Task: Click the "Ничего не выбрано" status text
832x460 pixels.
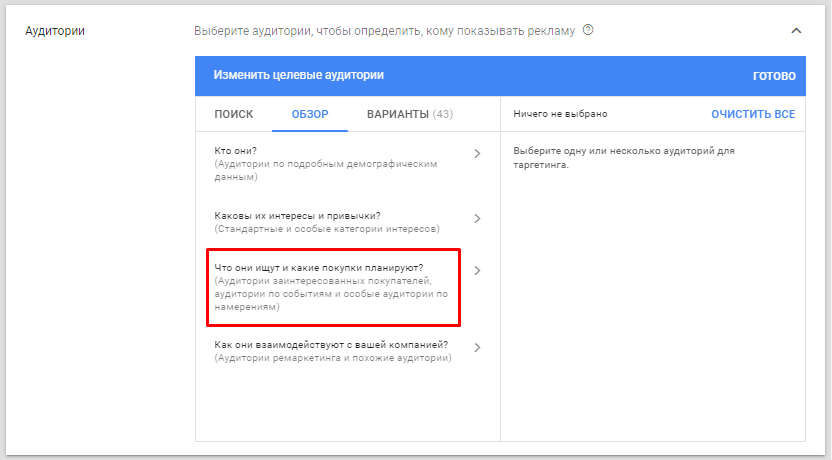Action: (560, 114)
